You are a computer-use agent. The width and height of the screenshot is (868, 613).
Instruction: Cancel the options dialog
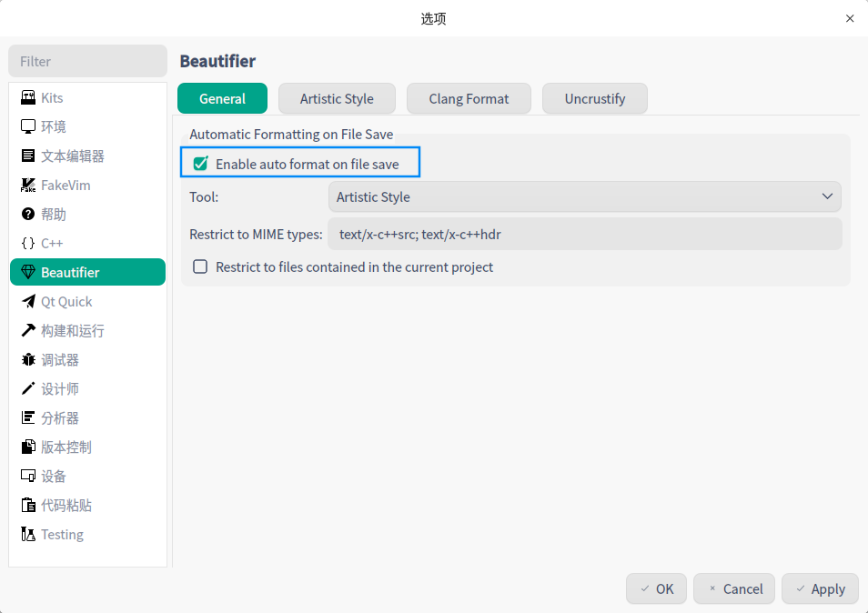coord(734,589)
